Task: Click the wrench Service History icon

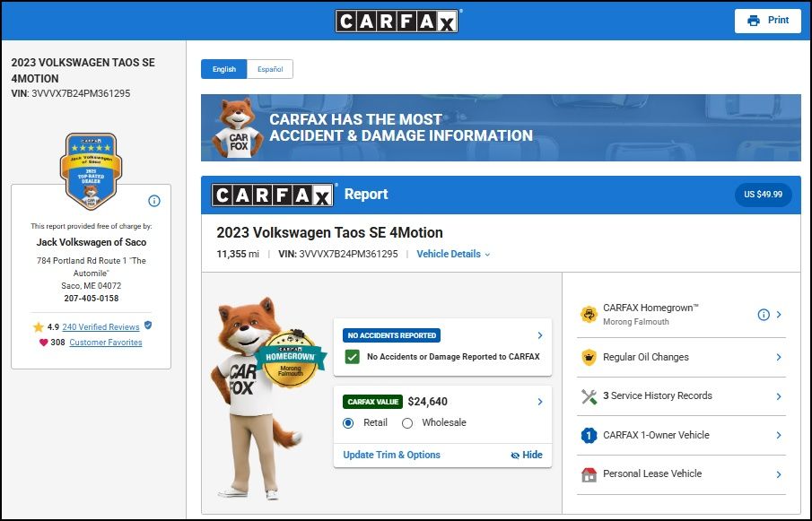Action: point(589,396)
